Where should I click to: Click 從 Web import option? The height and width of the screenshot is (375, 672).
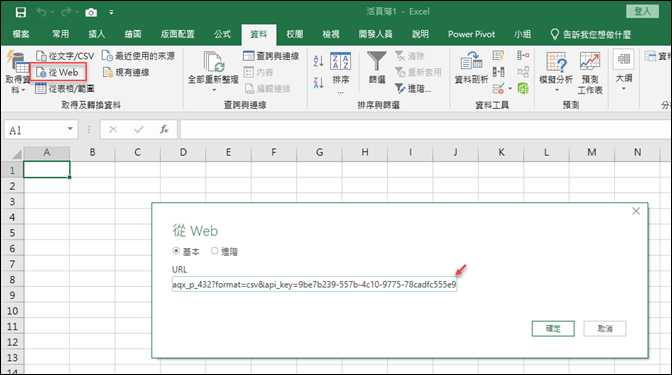pyautogui.click(x=58, y=72)
